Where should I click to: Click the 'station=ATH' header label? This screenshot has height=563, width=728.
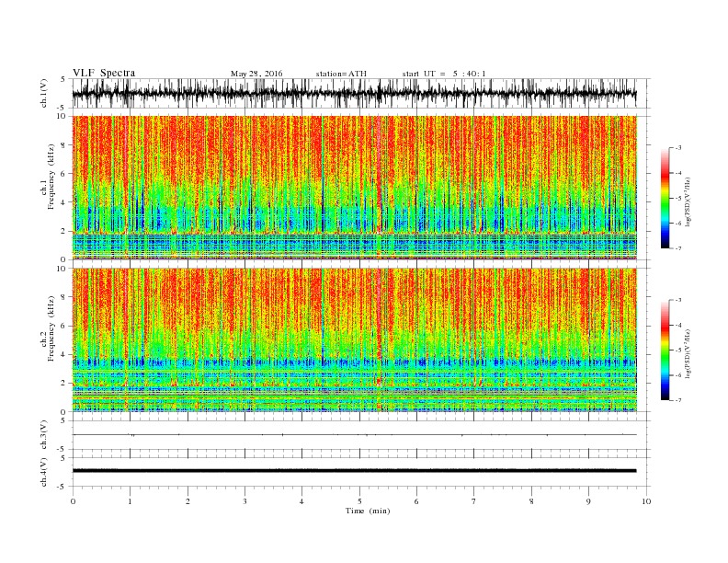[x=341, y=74]
